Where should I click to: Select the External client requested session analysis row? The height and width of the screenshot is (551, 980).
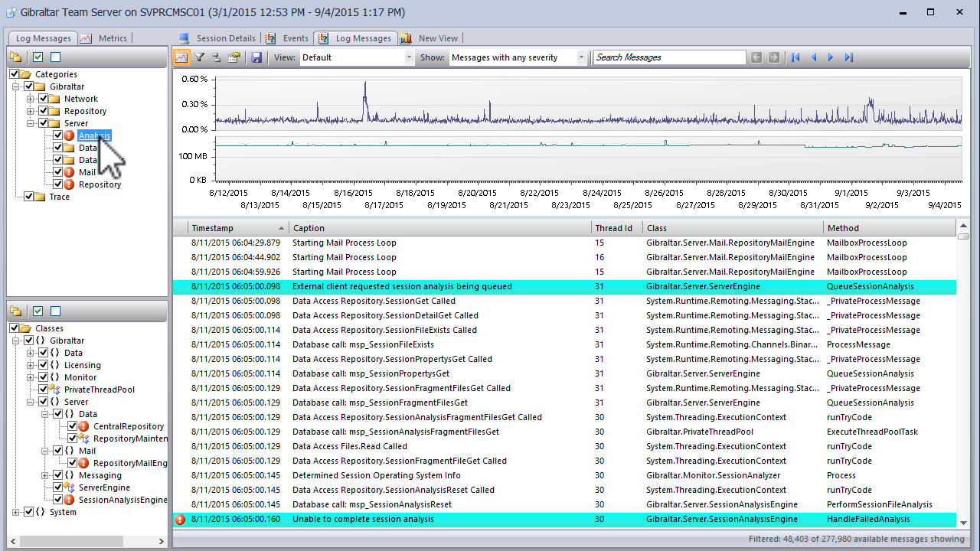564,286
